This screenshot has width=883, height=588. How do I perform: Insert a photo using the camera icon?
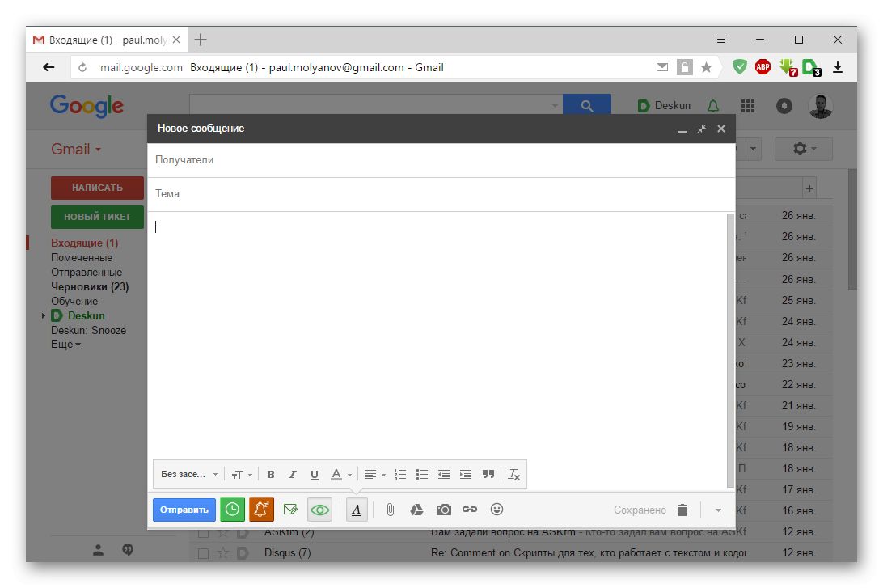pos(443,510)
